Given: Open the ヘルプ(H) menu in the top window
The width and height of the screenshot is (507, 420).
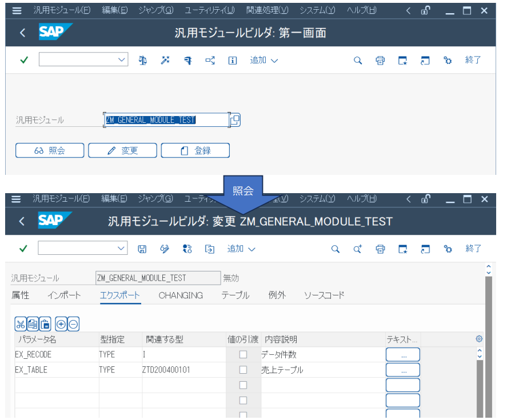Looking at the screenshot, I should click(361, 10).
